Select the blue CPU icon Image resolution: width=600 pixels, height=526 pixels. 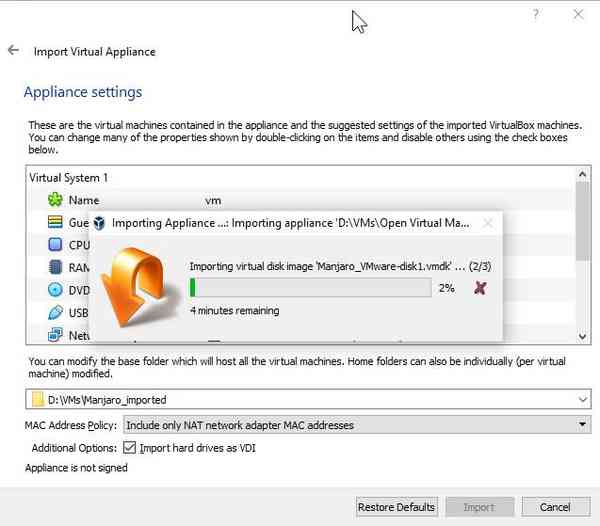point(55,244)
